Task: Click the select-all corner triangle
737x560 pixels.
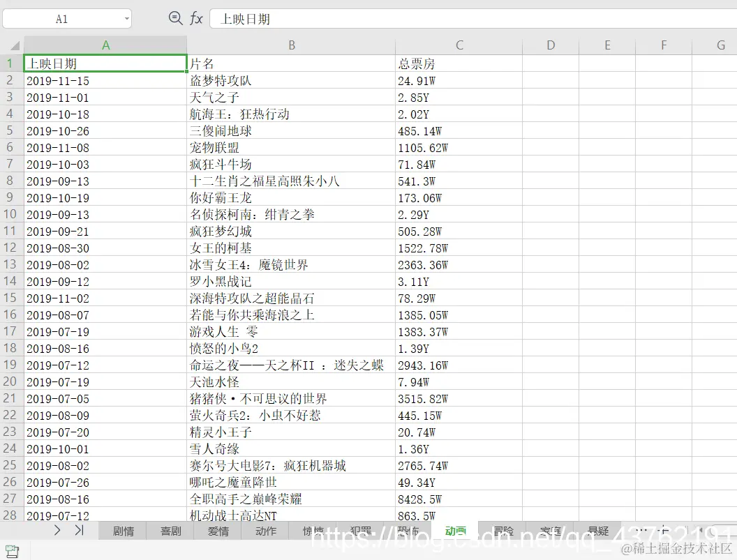Action: click(15, 45)
